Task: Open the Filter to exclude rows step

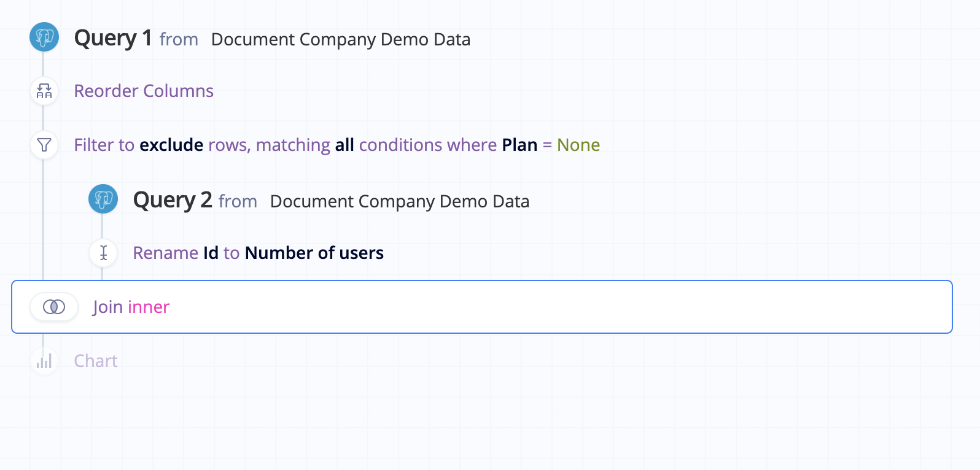Action: [336, 145]
